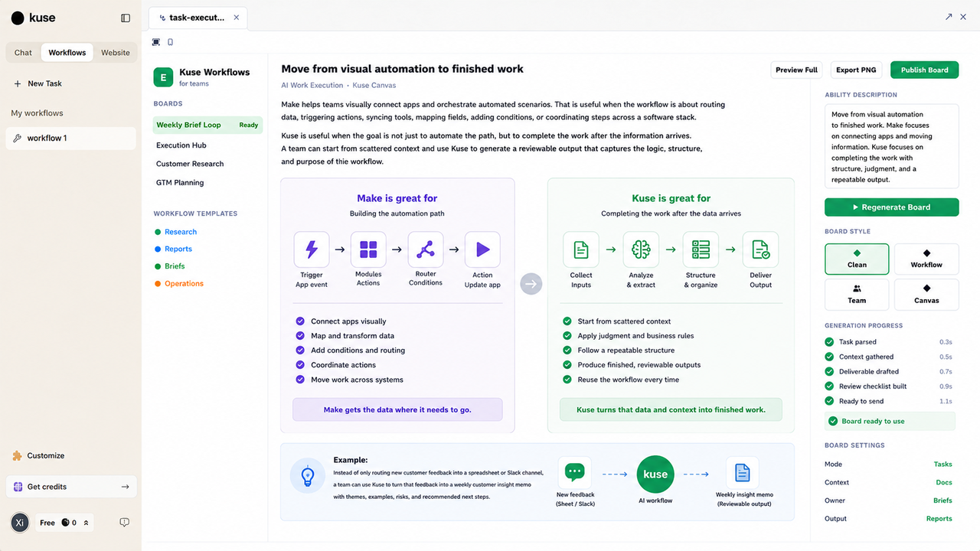Click the credits coin icon beside Free

65,523
